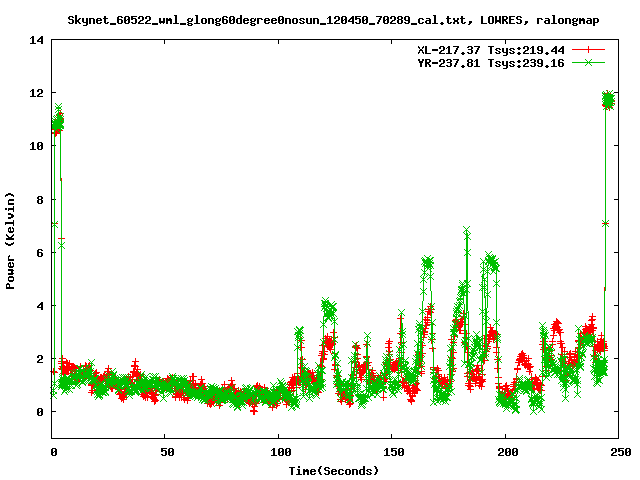The height and width of the screenshot is (480, 640).
Task: Click the Time(Seconds) x-axis label
Action: click(333, 471)
